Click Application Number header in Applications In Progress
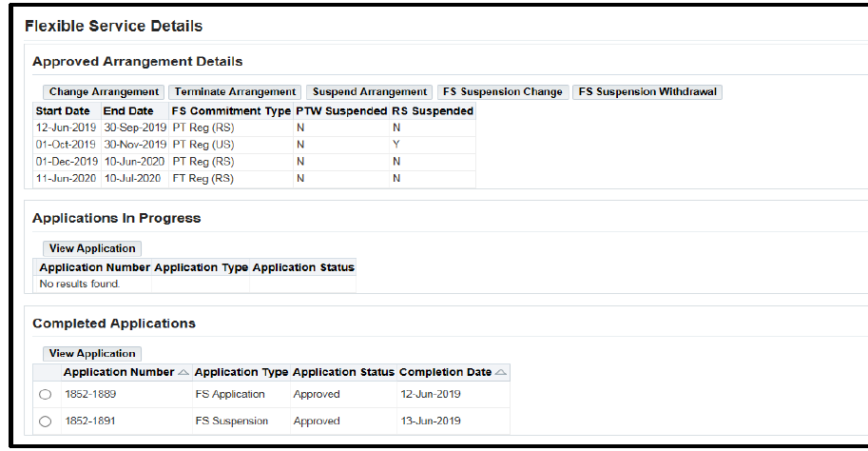Screen dimensions: 868x451 coord(94,267)
